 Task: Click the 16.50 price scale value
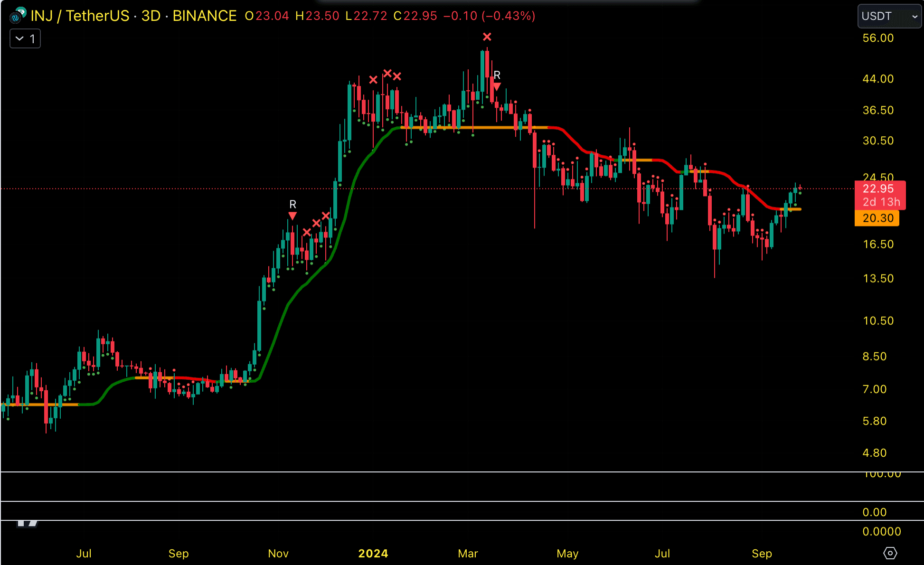pos(878,245)
